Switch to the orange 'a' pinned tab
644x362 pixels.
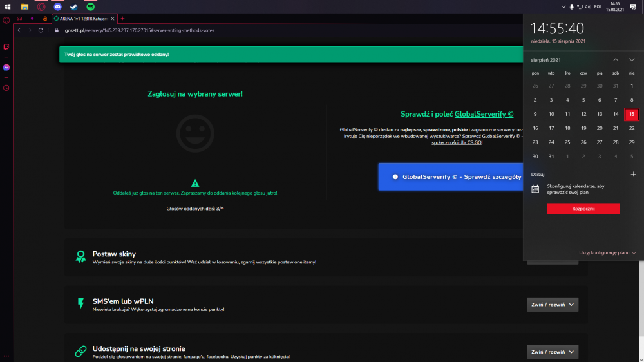coord(45,19)
